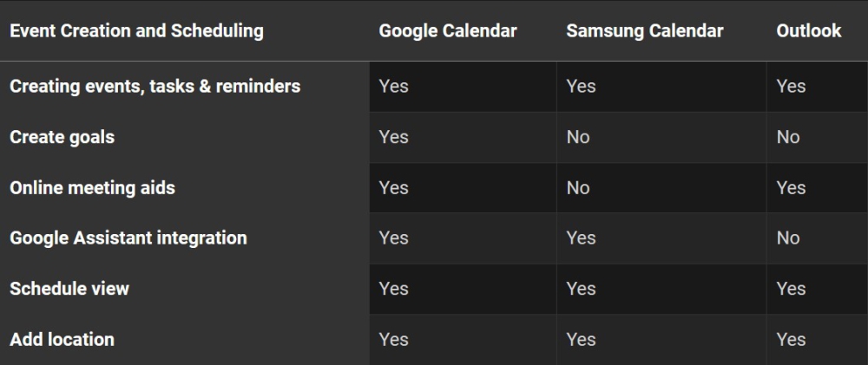
Task: Click the Samsung Calendar column header
Action: pyautogui.click(x=644, y=31)
